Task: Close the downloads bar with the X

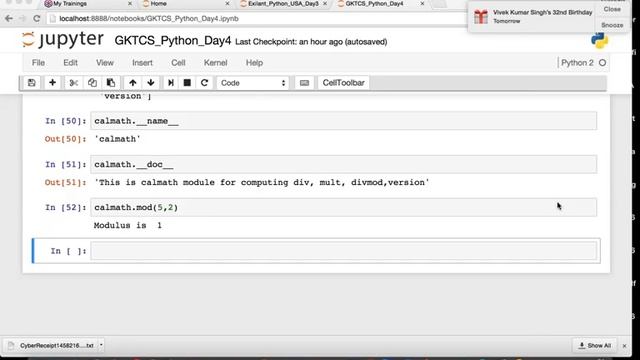Action: pyautogui.click(x=624, y=346)
